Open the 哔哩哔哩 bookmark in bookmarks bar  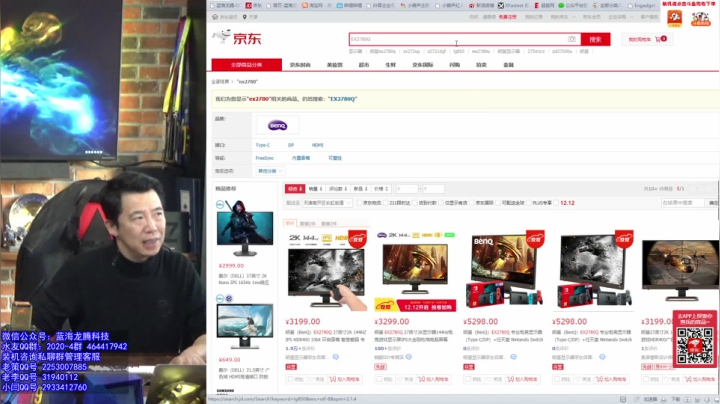[349, 6]
